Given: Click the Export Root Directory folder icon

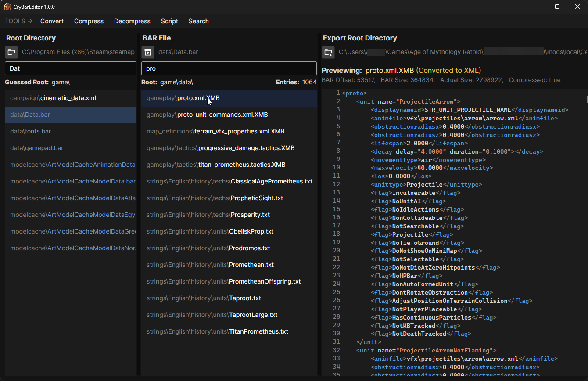Looking at the screenshot, I should 328,53.
